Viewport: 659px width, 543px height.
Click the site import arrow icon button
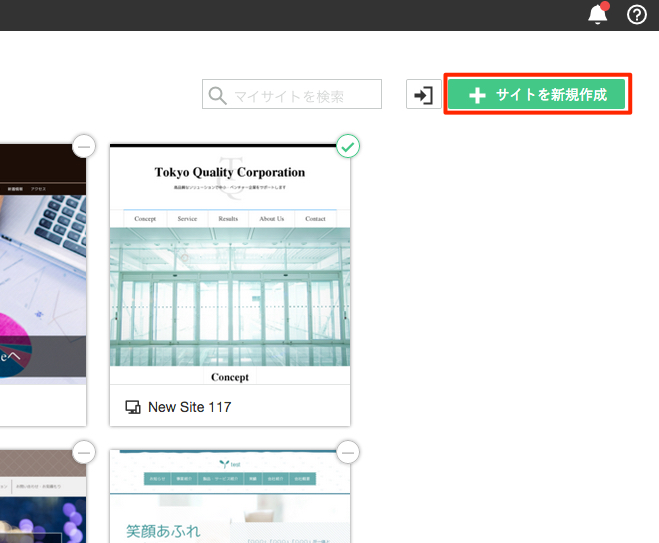423,95
